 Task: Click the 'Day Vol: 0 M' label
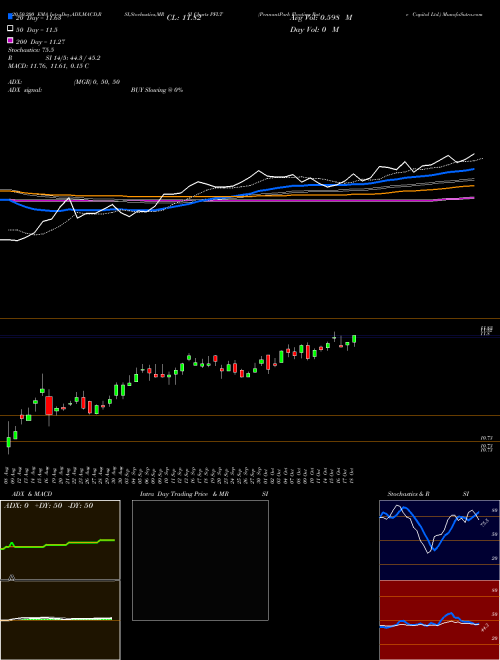click(x=314, y=29)
